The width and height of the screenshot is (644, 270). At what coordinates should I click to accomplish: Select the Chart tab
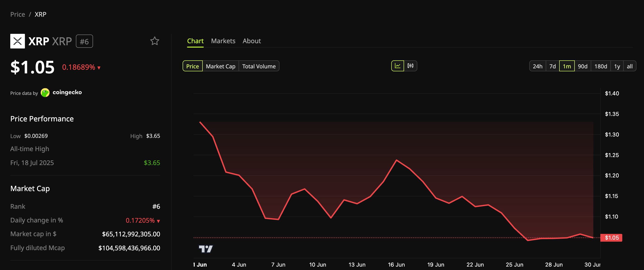195,41
